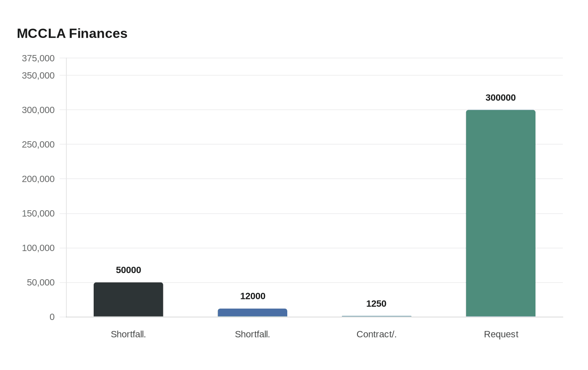Click the 250,000 y-axis tick label
Image resolution: width=588 pixels, height=370 pixels.
38,144
